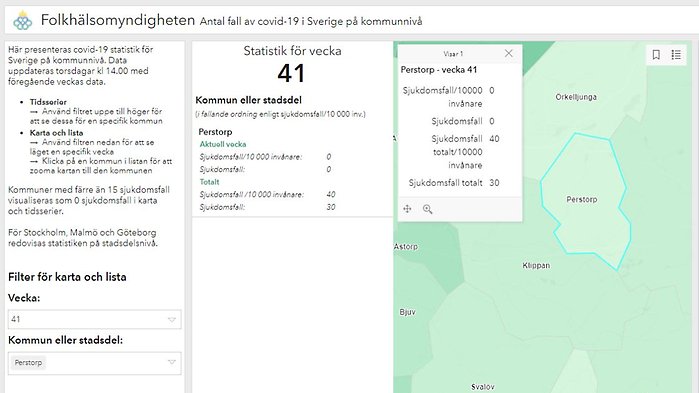
Task: Click the 'Statistik för vecka' heading
Action: (292, 51)
